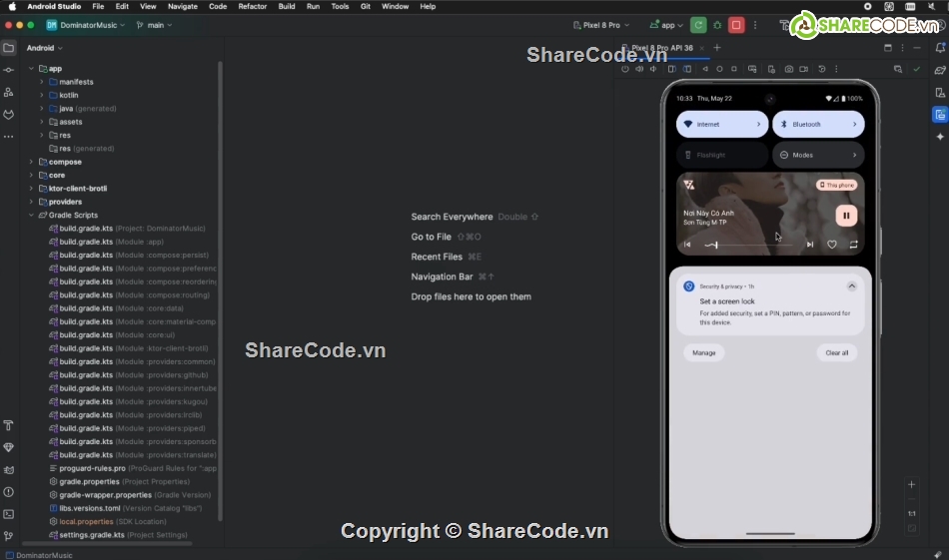
Task: Add new device tab with plus
Action: tap(717, 48)
